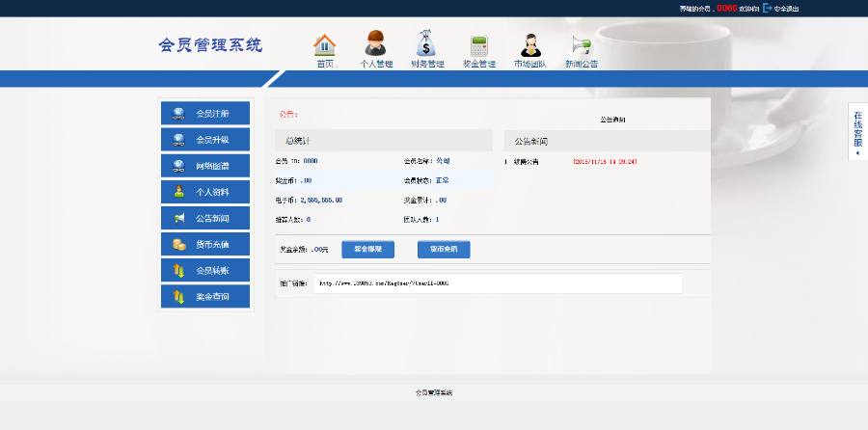Click the arrows icon for 会员转账
The height and width of the screenshot is (430, 868).
[178, 271]
